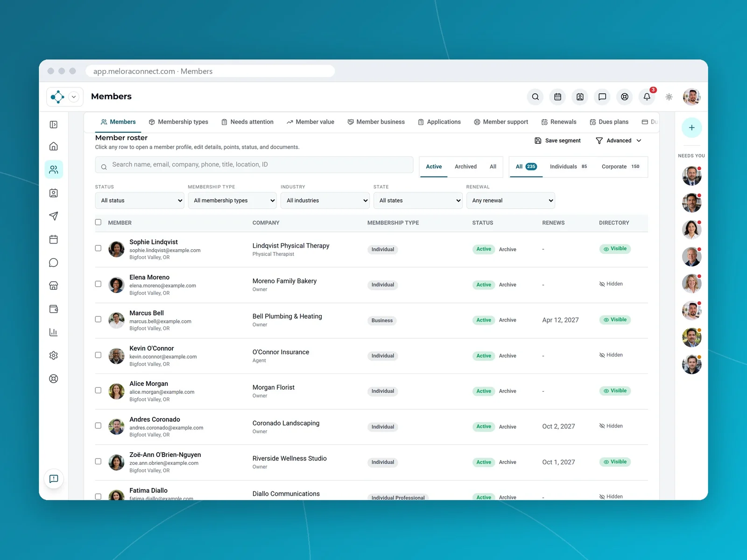
Task: Open the chat message icon in header
Action: (602, 97)
